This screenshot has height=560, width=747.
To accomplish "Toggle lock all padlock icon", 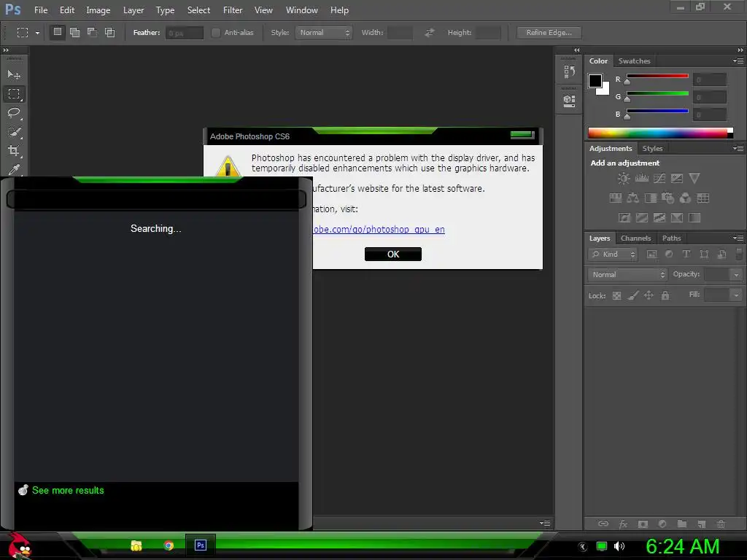I will [665, 296].
